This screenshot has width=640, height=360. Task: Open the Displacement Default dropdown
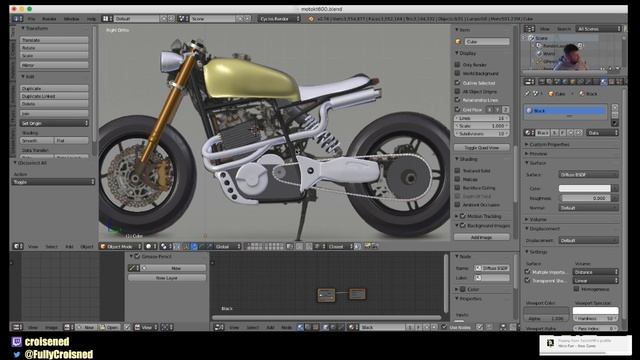point(588,240)
